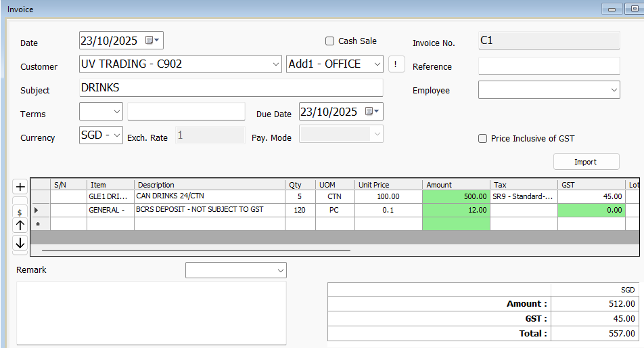The image size is (644, 348).
Task: Move row up with the up arrow icon
Action: tap(20, 225)
